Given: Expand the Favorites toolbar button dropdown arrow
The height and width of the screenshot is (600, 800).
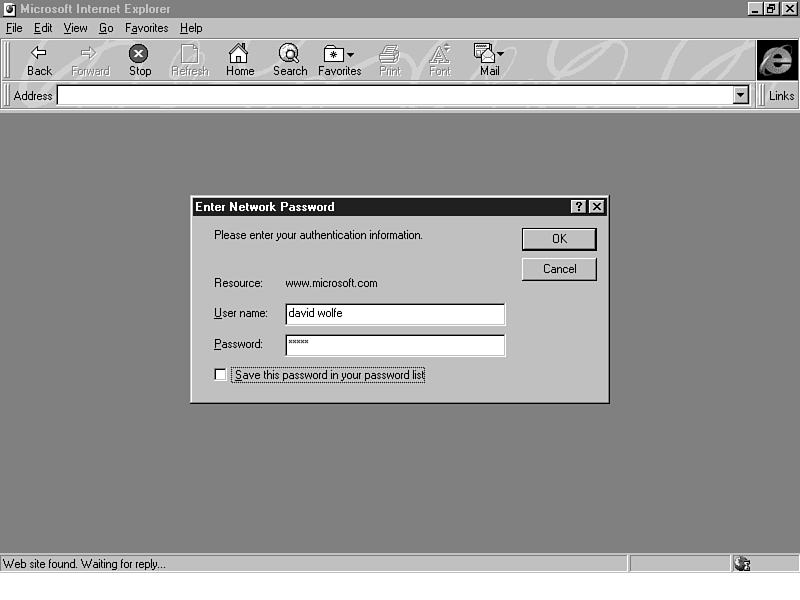Looking at the screenshot, I should pyautogui.click(x=350, y=54).
